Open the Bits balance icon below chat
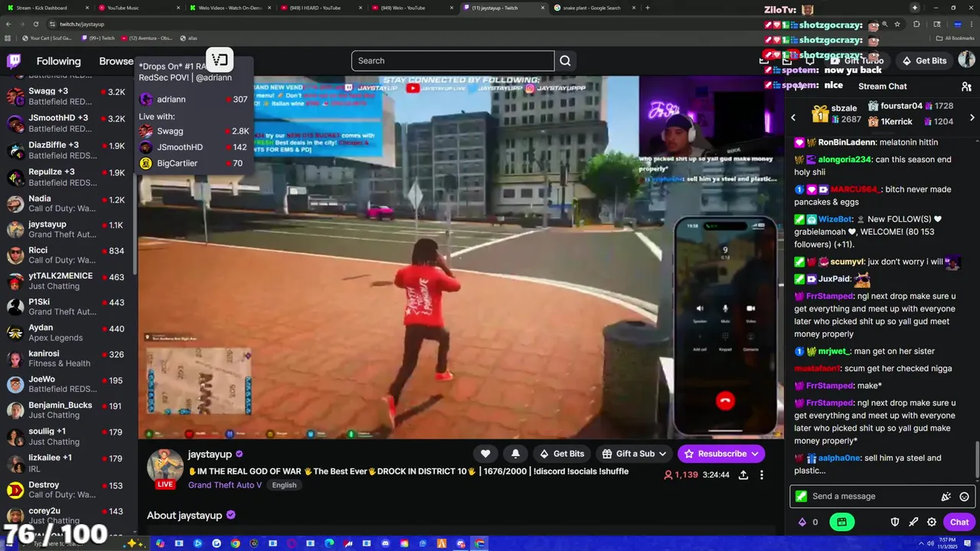This screenshot has height=551, width=980. click(x=802, y=522)
